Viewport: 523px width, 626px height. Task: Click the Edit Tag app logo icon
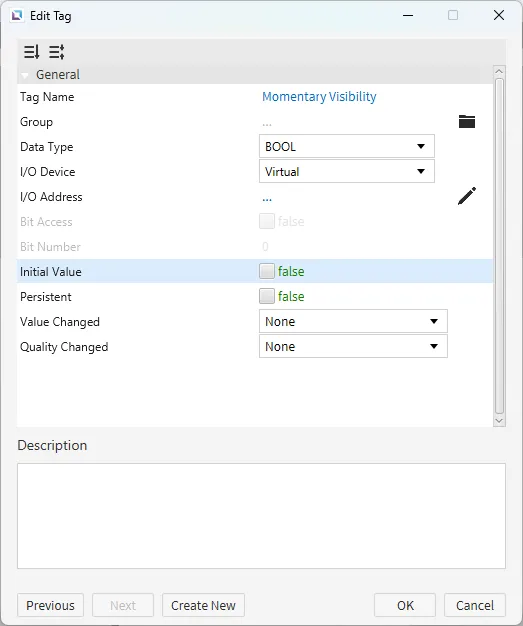[x=17, y=16]
